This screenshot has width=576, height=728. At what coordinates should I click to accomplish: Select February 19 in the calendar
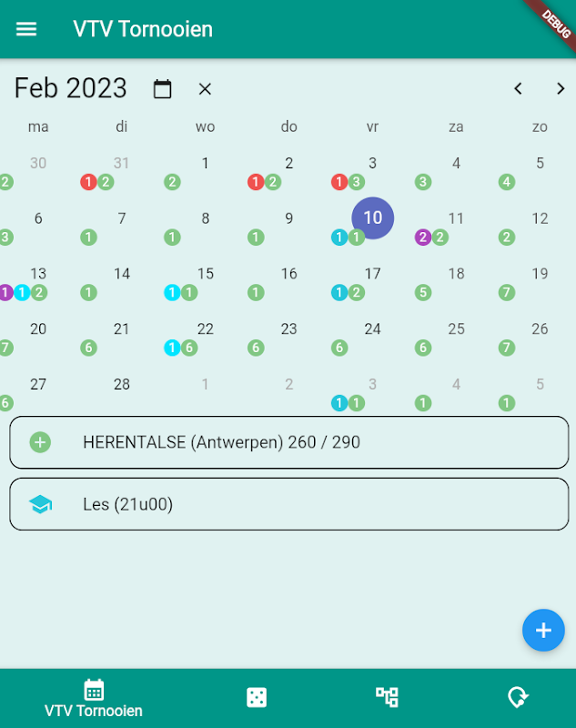[x=540, y=274]
